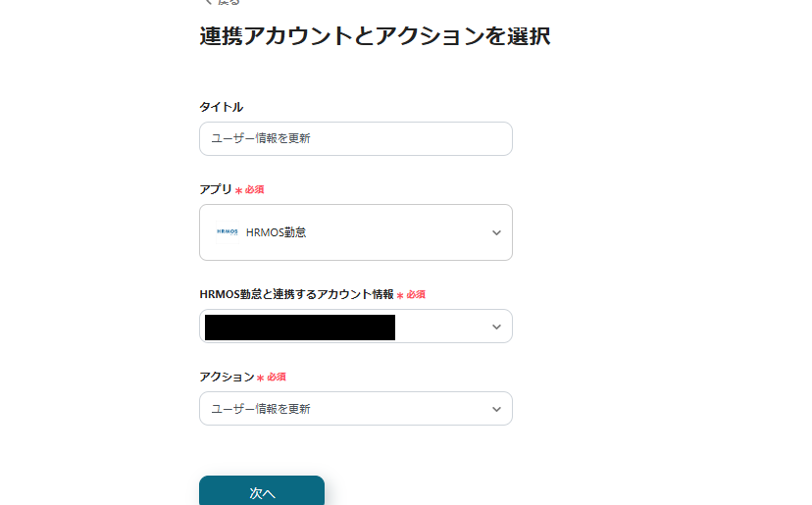
Task: Click the HRMOS logo icon in the app field
Action: [x=227, y=232]
